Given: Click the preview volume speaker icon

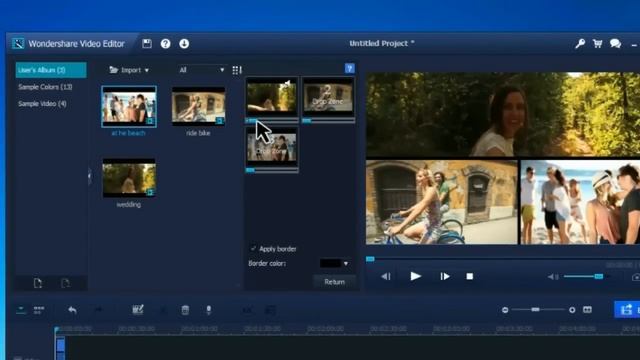Looking at the screenshot, I should pyautogui.click(x=553, y=277).
